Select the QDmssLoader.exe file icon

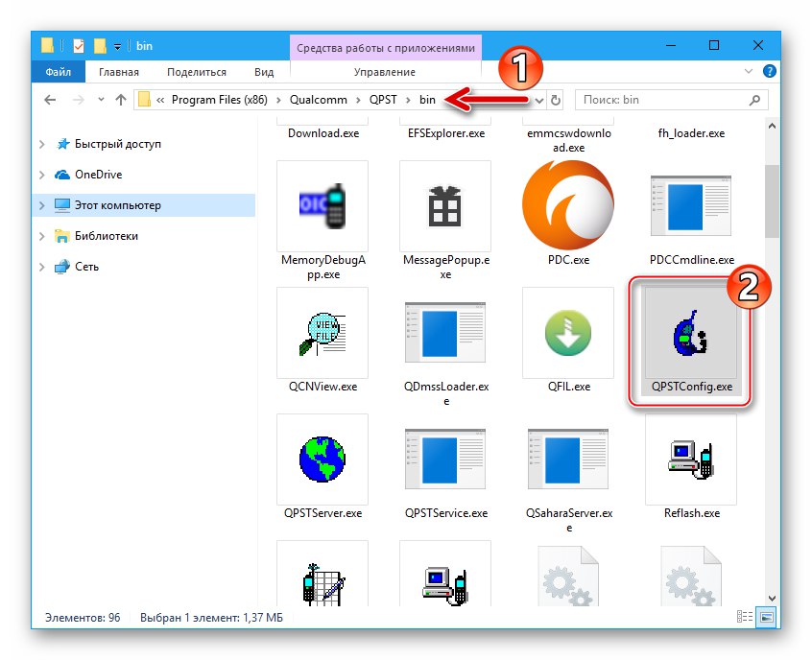[x=445, y=333]
